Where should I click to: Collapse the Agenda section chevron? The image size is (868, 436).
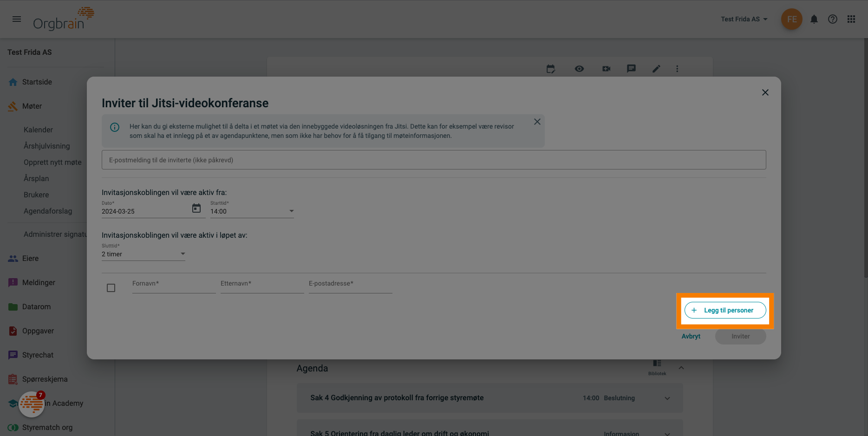click(x=681, y=368)
